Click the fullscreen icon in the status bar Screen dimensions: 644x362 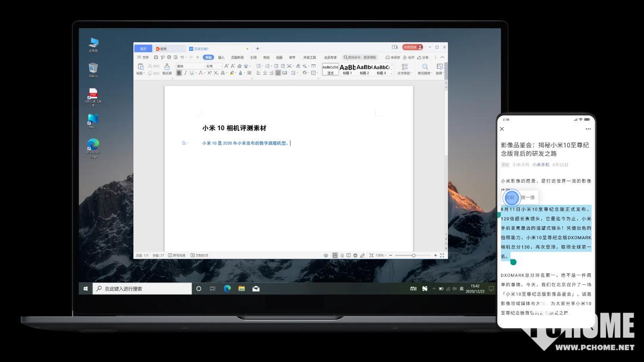click(x=442, y=255)
